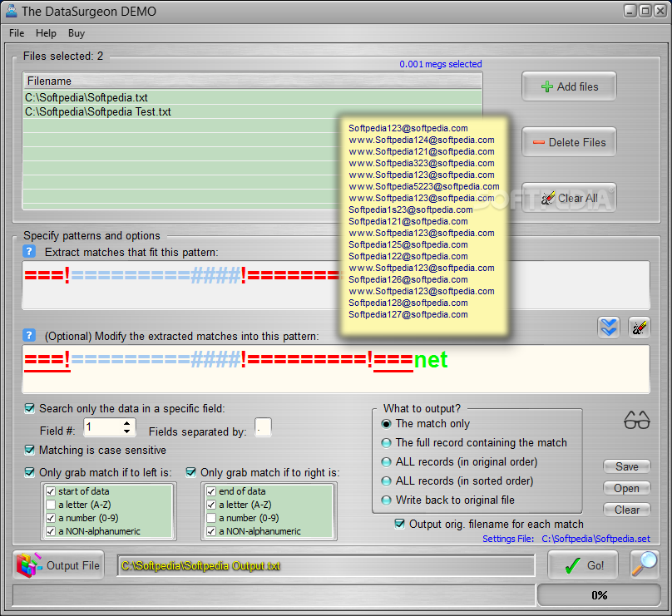Click the blue double-down arrows icon

tap(609, 328)
